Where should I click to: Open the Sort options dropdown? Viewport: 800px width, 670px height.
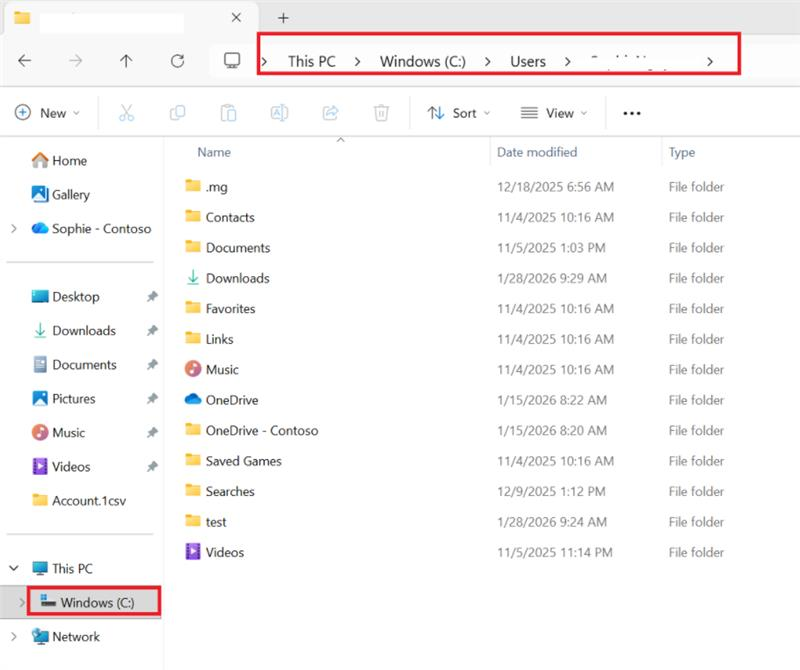click(458, 113)
